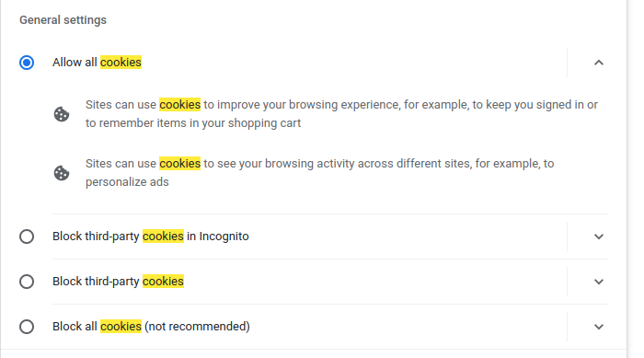Enable Block all cookies (not recommended) radio
Screen dimensions: 644x358
coord(27,327)
